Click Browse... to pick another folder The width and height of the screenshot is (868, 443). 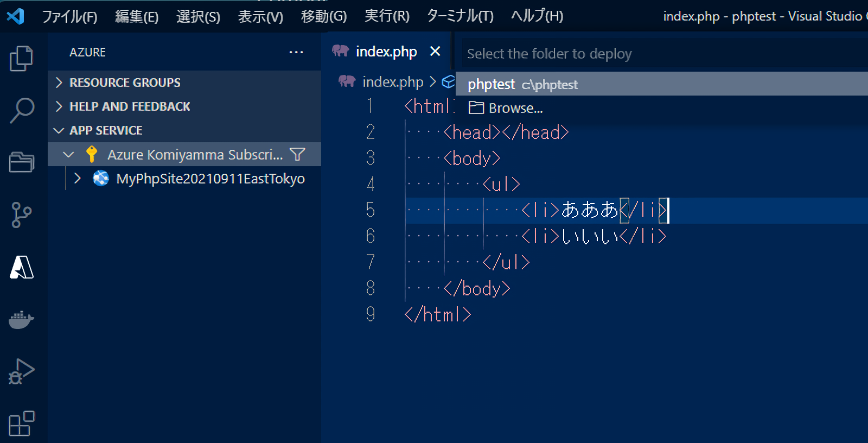[515, 108]
